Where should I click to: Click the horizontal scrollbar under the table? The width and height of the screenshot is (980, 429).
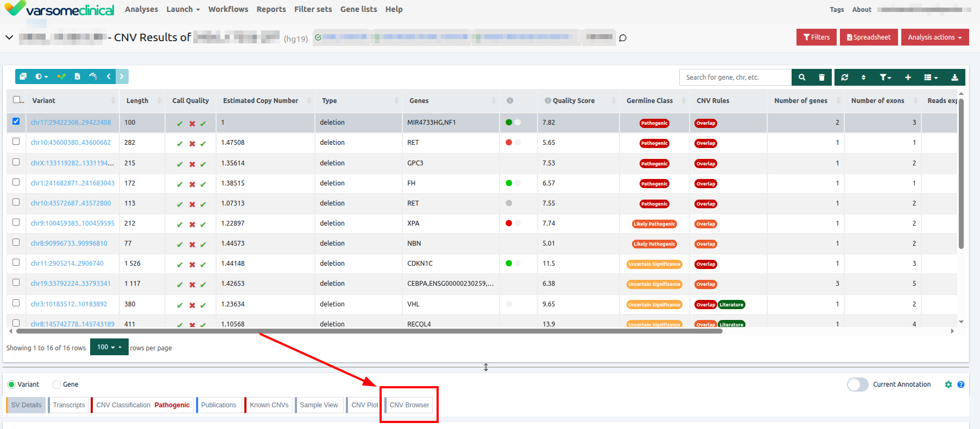coord(369,331)
